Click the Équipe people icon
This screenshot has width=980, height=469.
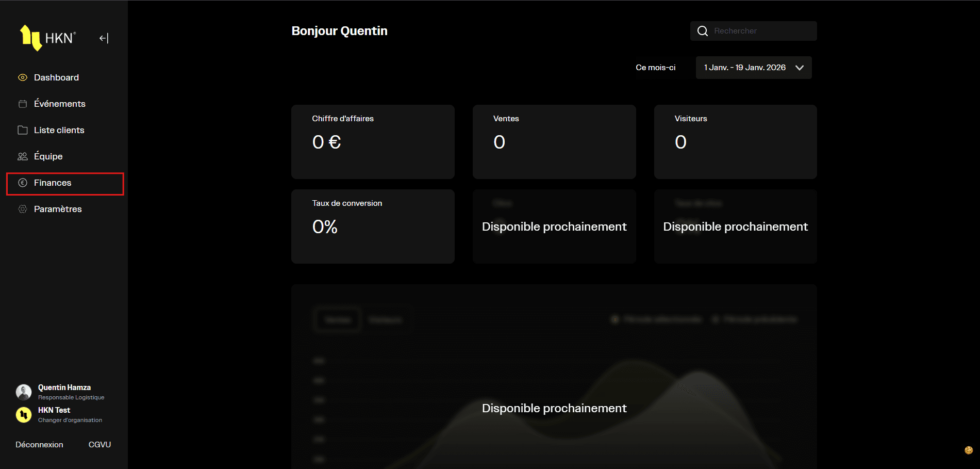point(23,156)
